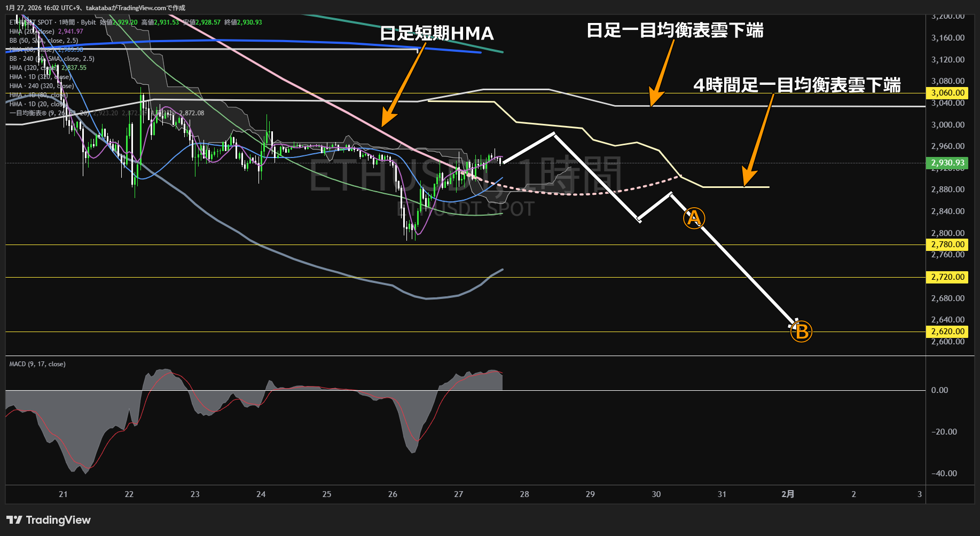Select the HMA · 1D (80, close) legend
The width and height of the screenshot is (980, 536).
click(x=38, y=95)
